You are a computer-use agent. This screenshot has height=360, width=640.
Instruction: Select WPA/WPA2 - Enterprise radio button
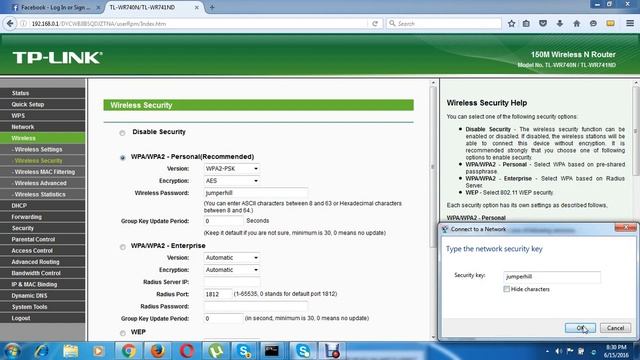click(122, 247)
